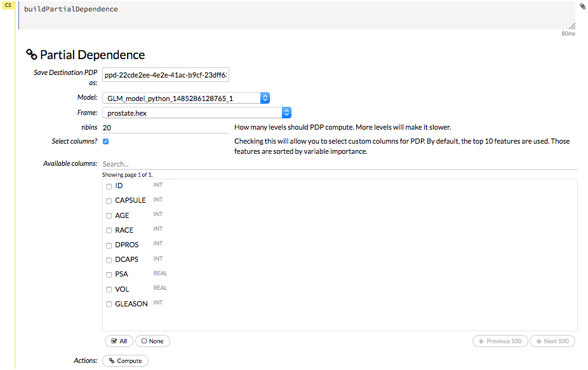Screen dimensions: 588x370
Task: Enable the GLEASON column checkbox
Action: [109, 305]
